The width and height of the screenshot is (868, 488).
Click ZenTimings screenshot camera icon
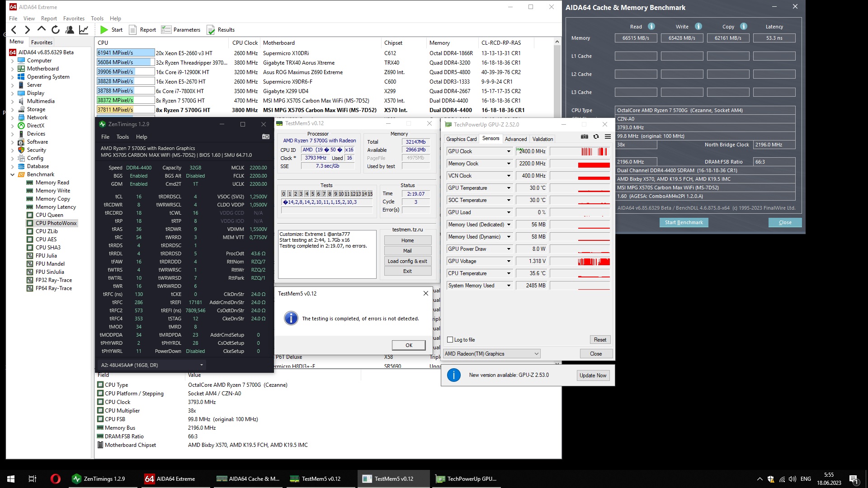(266, 136)
